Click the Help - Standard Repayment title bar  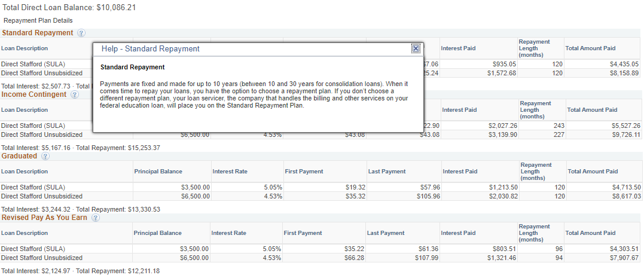pos(239,48)
